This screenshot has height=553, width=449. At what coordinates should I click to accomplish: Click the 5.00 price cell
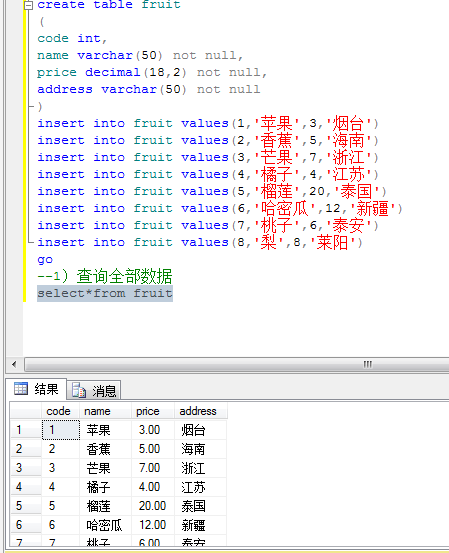point(153,449)
